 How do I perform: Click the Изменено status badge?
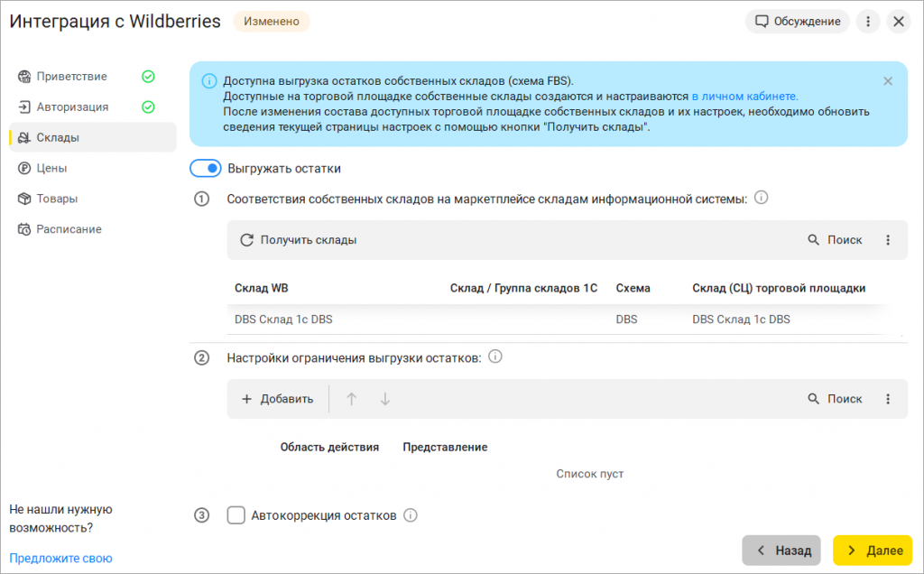(x=272, y=22)
